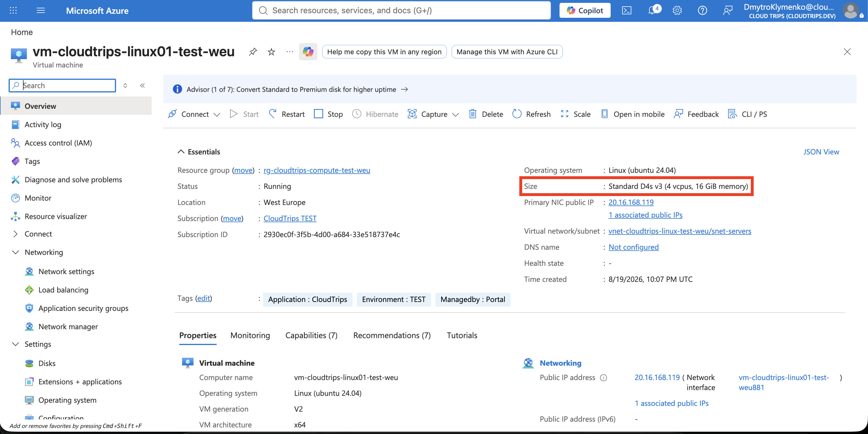Switch to the Monitoring tab

[250, 335]
